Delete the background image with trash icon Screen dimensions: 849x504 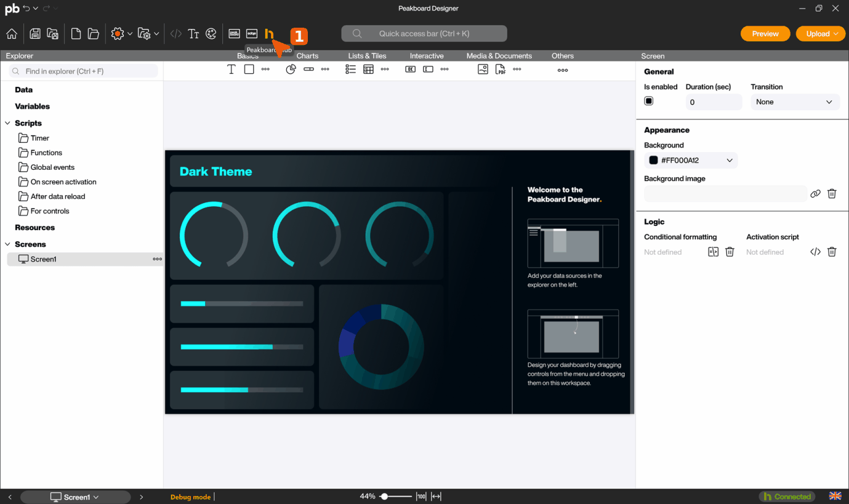tap(832, 194)
